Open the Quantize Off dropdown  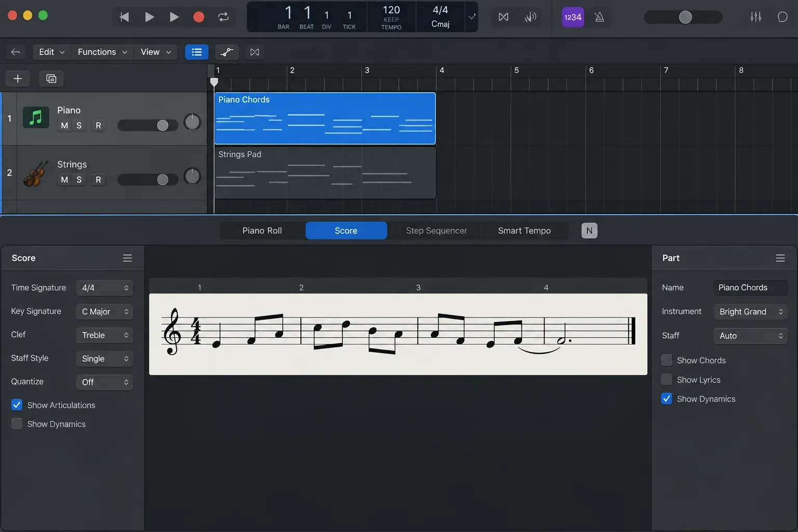105,382
